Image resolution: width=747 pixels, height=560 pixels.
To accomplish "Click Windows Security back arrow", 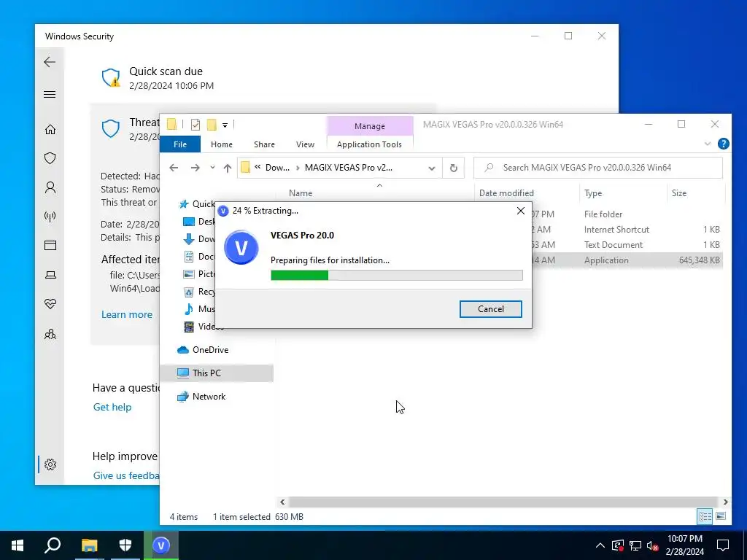I will (x=50, y=62).
